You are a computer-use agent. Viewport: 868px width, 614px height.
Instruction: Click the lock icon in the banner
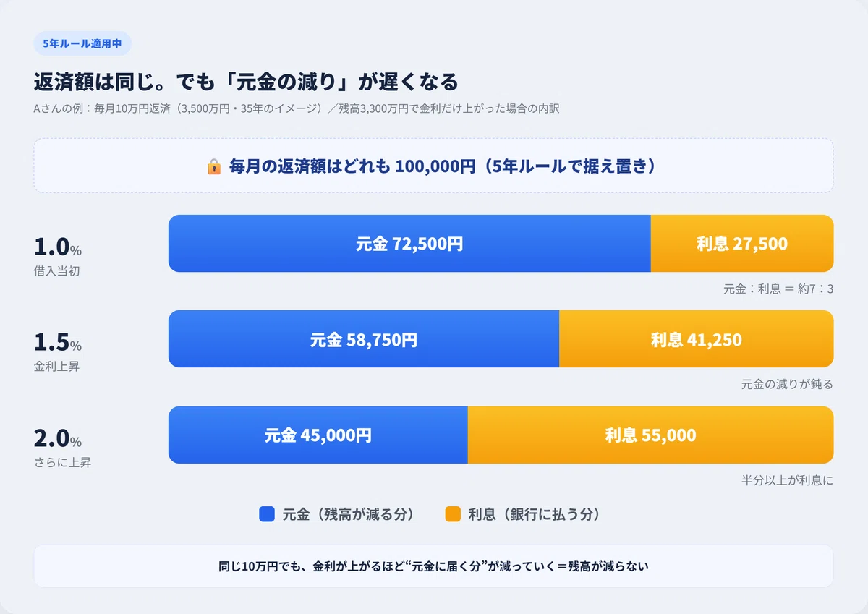coord(214,166)
